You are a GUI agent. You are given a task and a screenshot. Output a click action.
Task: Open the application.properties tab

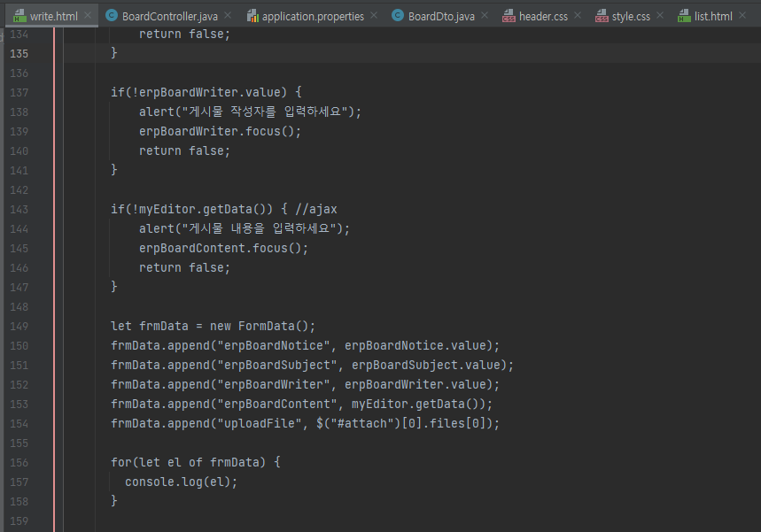click(x=313, y=16)
